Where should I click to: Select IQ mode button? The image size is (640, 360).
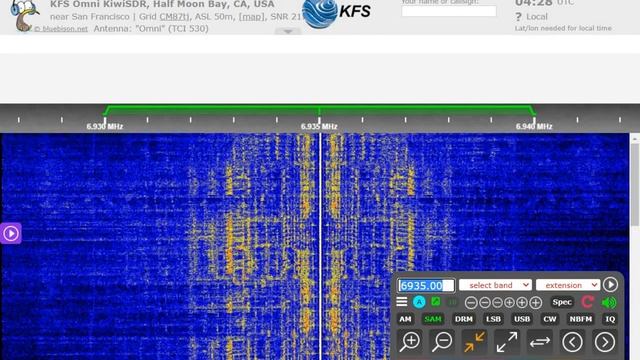point(610,319)
